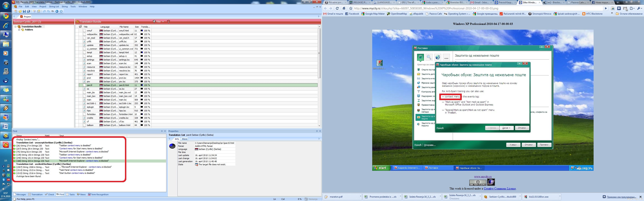
Task: Open the maraton.pdf download item
Action: tap(341, 197)
